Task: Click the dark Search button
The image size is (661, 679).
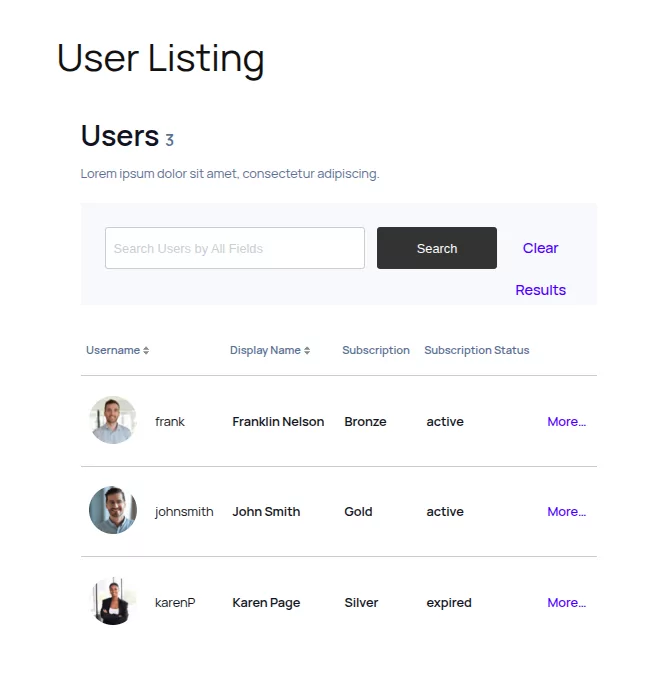Action: point(437,248)
